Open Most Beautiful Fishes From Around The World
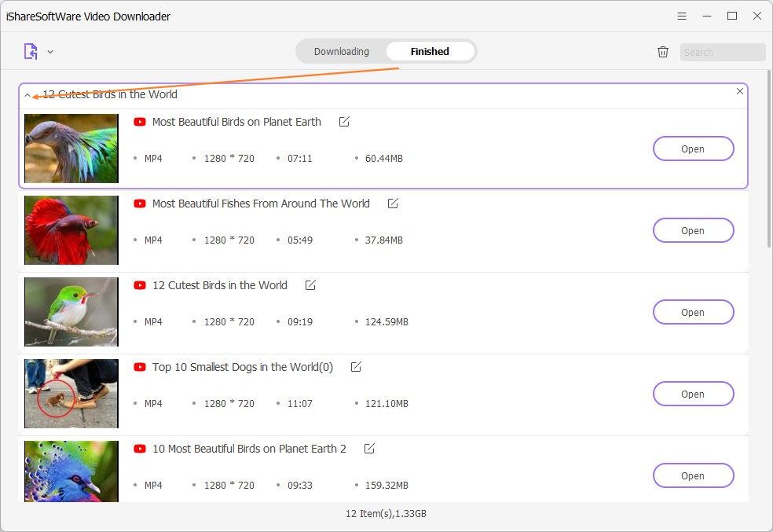Screen dimensions: 773x532 pos(693,231)
